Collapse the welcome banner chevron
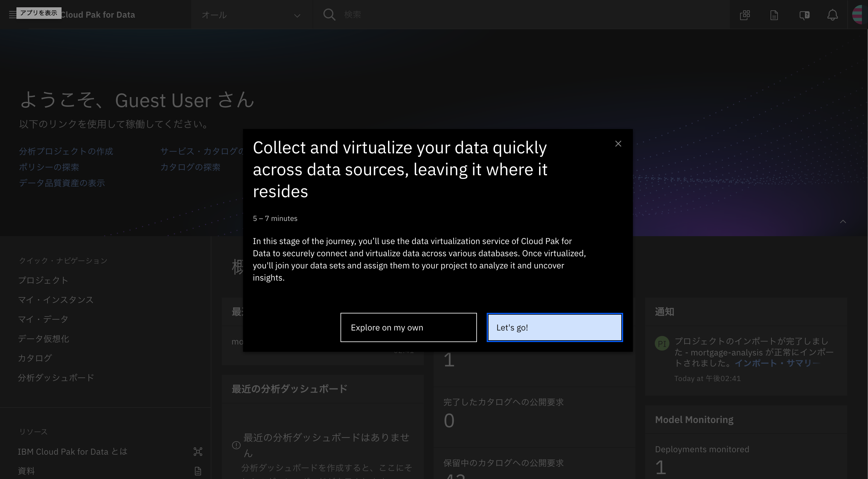This screenshot has width=868, height=479. (843, 221)
